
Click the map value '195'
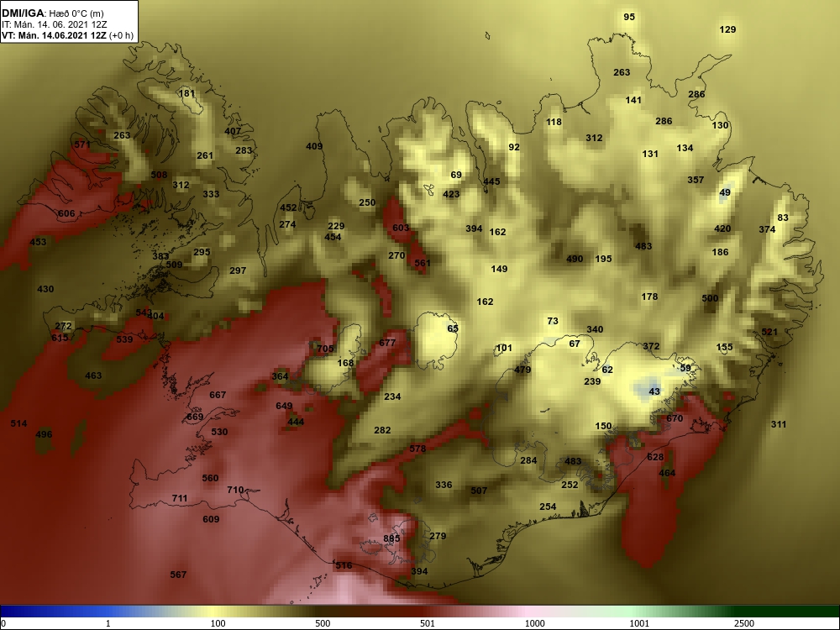[603, 258]
